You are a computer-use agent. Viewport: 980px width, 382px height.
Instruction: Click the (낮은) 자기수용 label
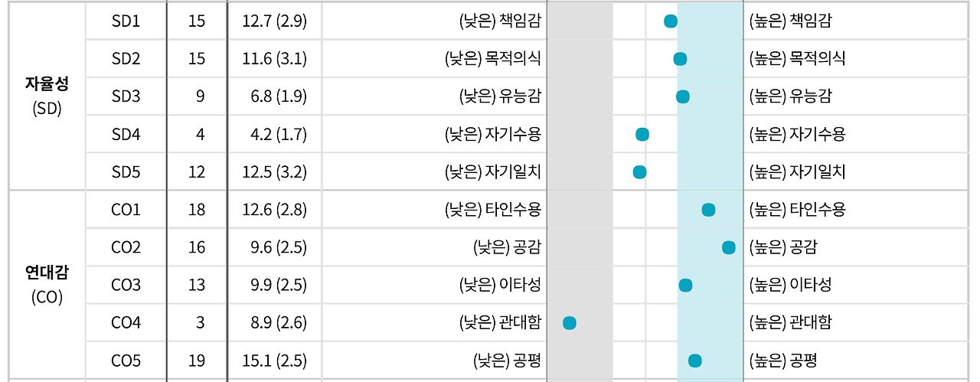click(x=493, y=135)
